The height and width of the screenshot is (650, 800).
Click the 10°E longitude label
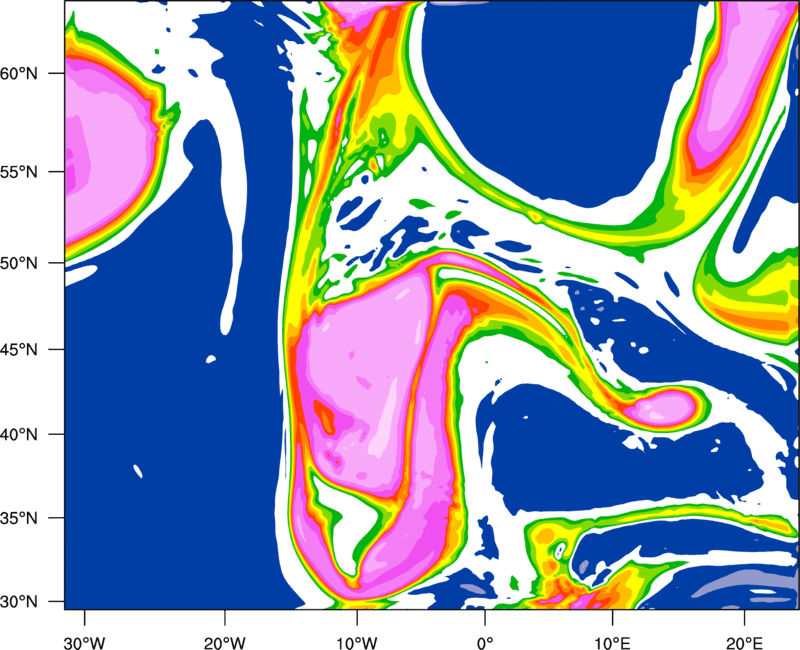point(613,643)
